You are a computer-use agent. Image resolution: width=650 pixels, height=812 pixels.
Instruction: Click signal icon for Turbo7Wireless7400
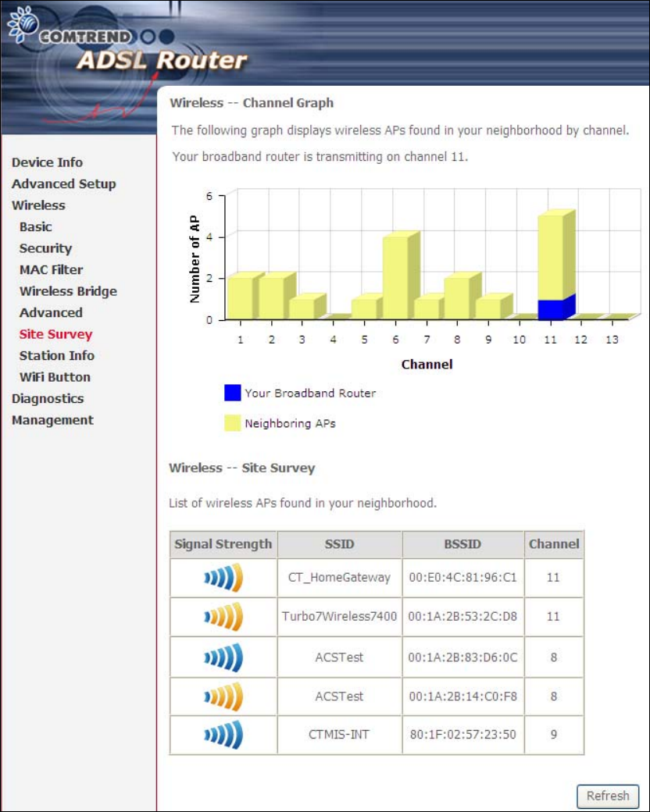pos(223,617)
